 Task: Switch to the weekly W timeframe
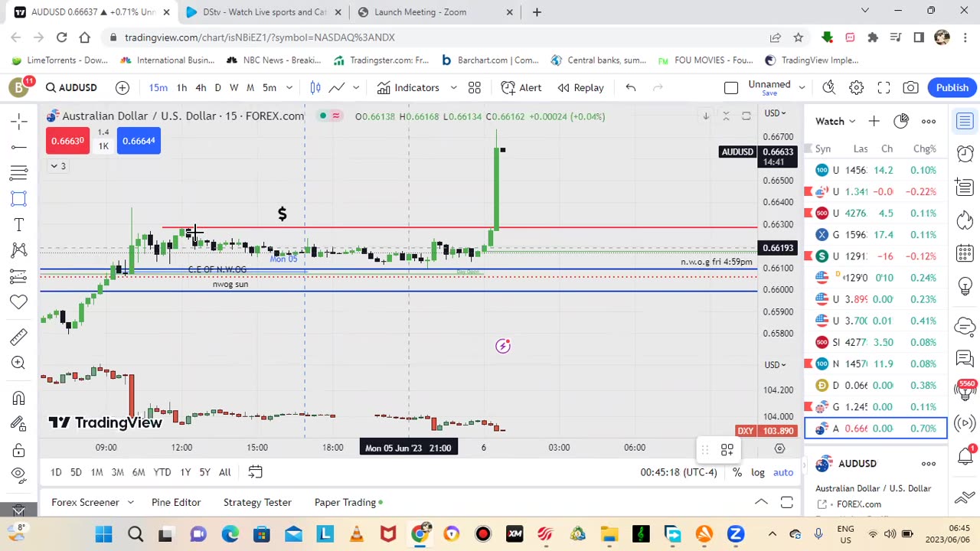coord(234,87)
